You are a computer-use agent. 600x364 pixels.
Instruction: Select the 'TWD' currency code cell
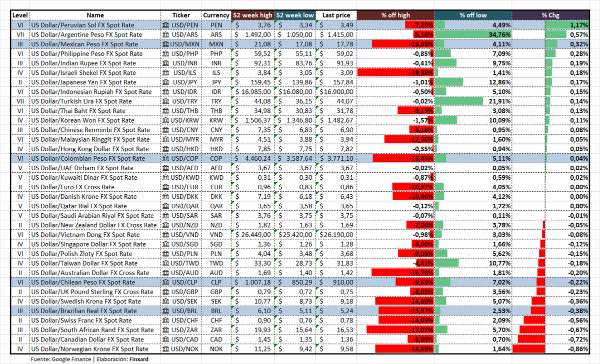[x=216, y=263]
